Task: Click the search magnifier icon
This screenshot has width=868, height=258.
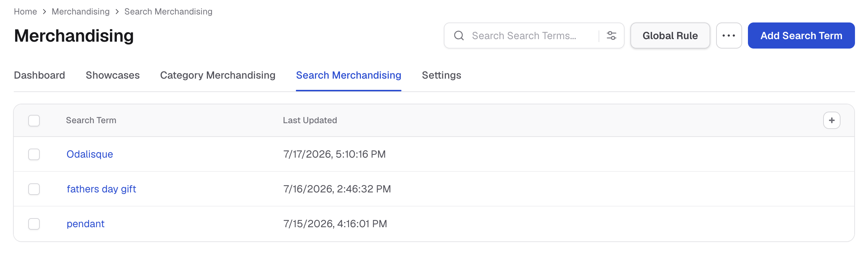Action: click(x=459, y=36)
